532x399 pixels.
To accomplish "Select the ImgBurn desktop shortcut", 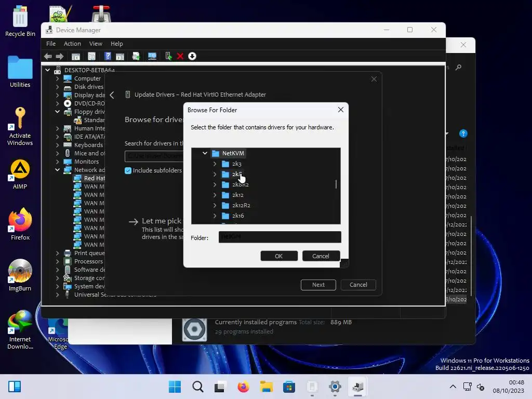I will point(20,275).
